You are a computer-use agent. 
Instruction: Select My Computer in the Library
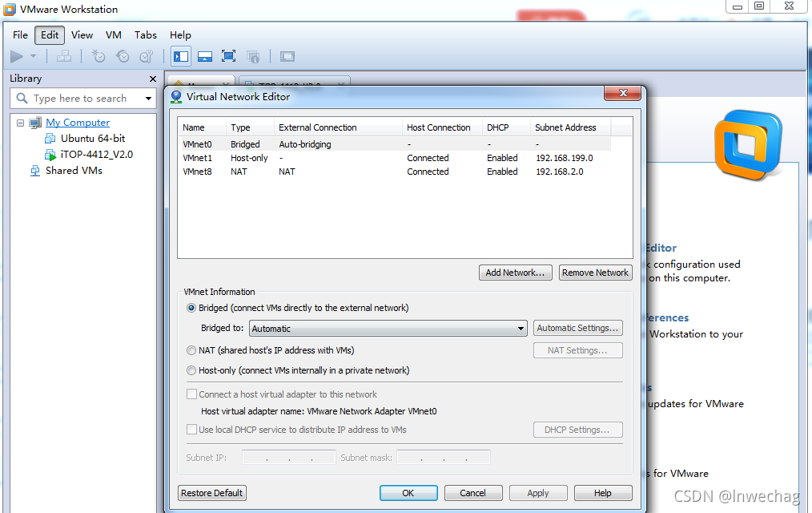click(78, 123)
